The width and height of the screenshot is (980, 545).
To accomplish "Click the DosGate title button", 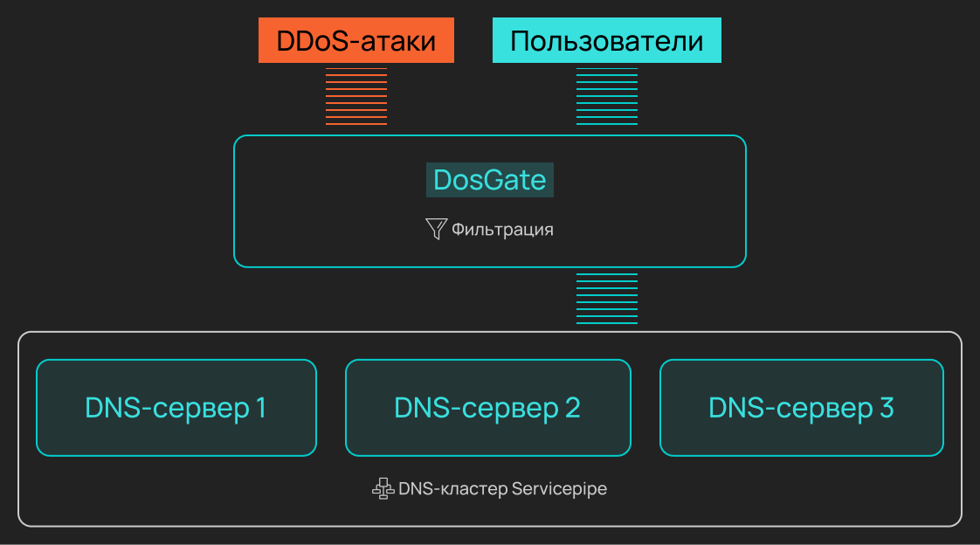I will (489, 180).
